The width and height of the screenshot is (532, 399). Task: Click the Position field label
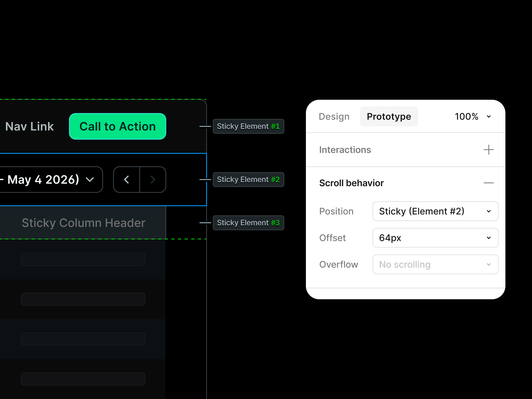pyautogui.click(x=336, y=211)
